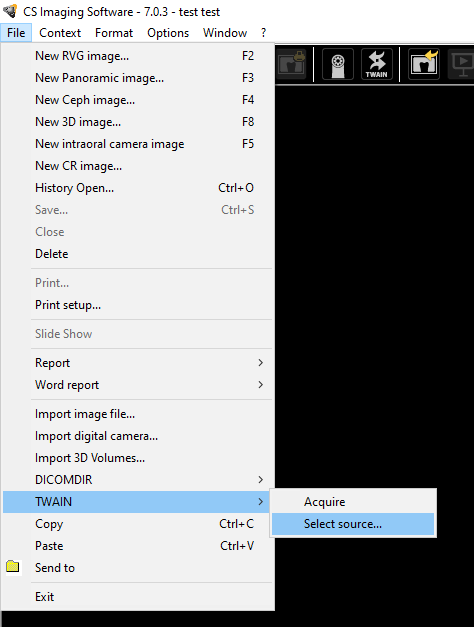474x627 pixels.
Task: Click the tooth image with yellow arrow icon
Action: [424, 64]
